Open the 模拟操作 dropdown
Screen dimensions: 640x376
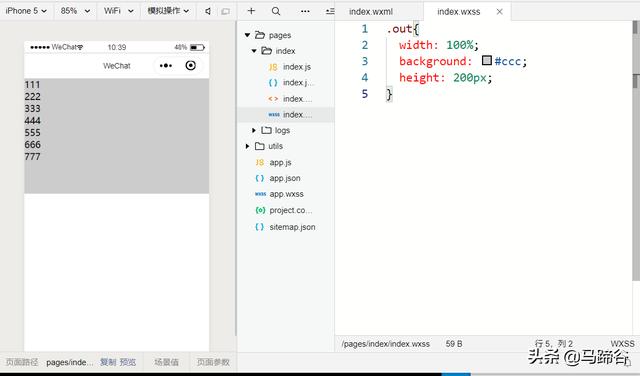(168, 11)
